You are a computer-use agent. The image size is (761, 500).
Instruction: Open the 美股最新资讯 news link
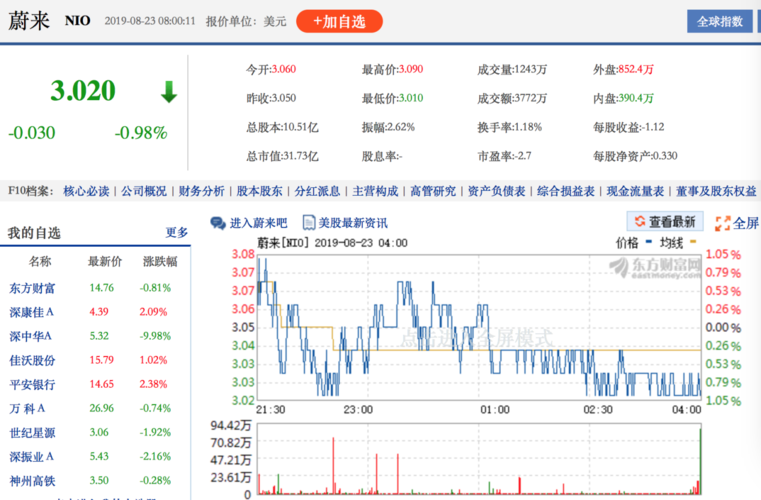(x=353, y=223)
